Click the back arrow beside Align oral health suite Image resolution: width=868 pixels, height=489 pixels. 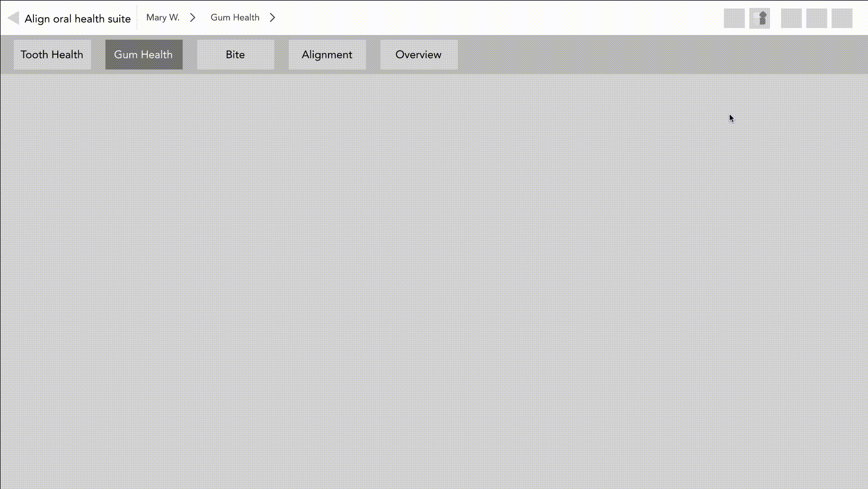coord(13,19)
